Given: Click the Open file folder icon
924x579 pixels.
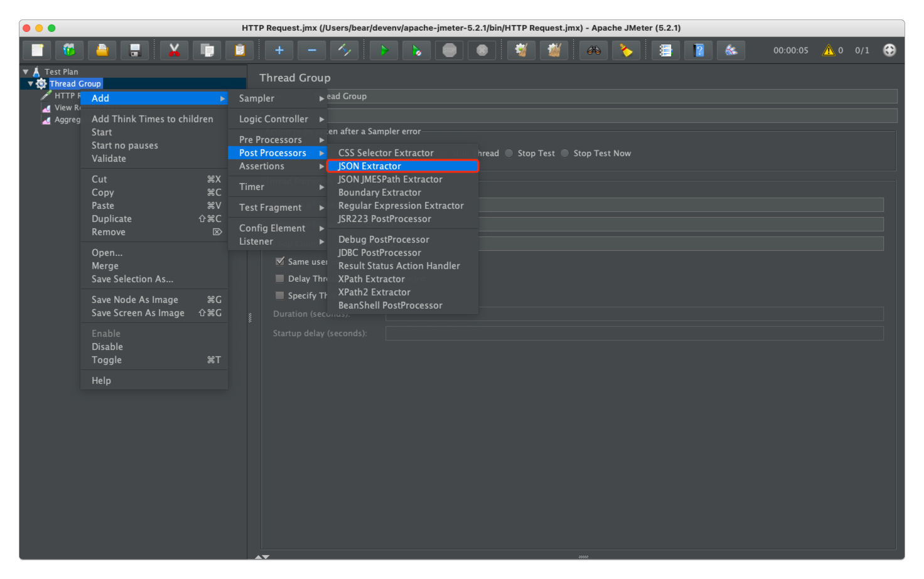Looking at the screenshot, I should [x=102, y=50].
